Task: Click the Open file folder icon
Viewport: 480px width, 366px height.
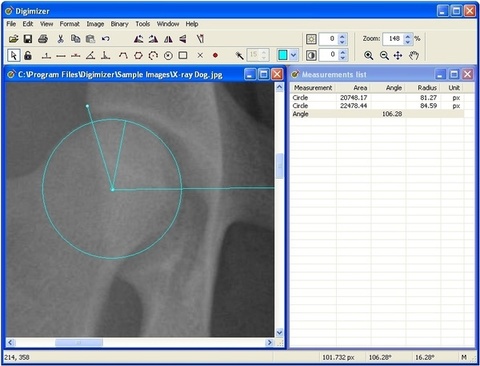Action: click(x=14, y=39)
